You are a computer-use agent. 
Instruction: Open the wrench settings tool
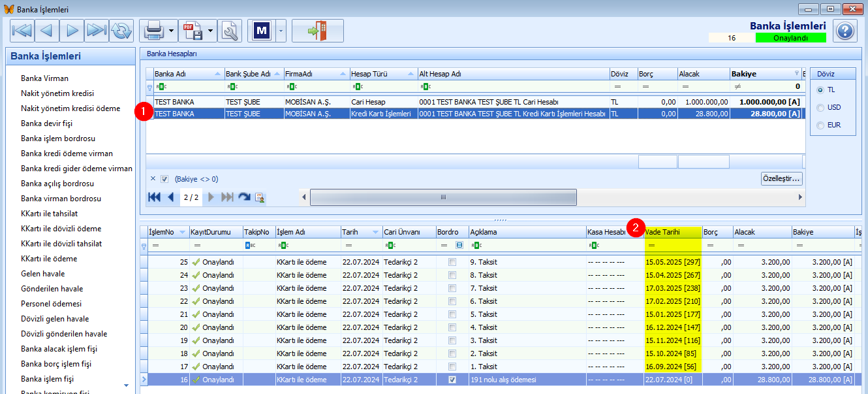[x=230, y=30]
